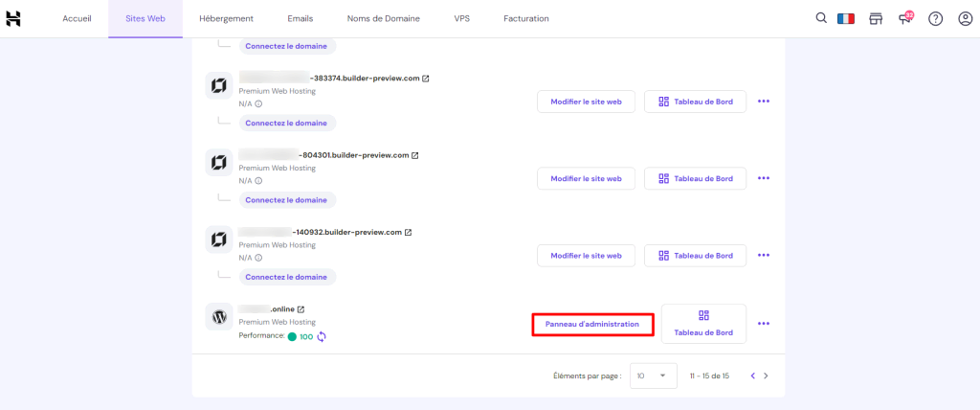Screen dimensions: 980x410
Task: Refresh performance score for .online site
Action: [322, 337]
